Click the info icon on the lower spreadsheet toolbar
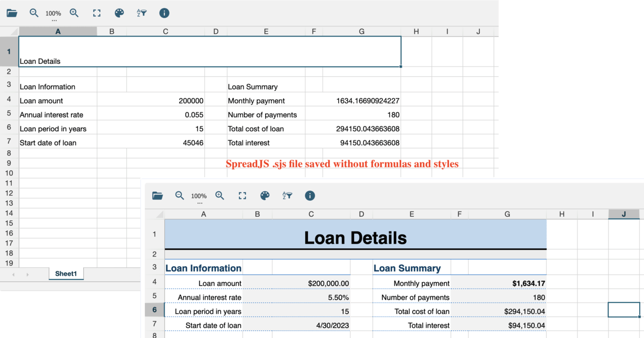644x338 pixels. [310, 196]
